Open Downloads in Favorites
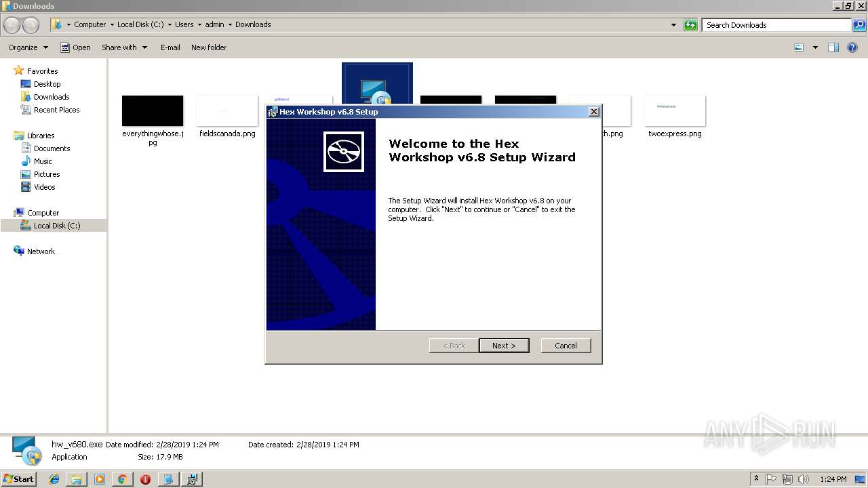Viewport: 868px width, 488px height. (52, 97)
